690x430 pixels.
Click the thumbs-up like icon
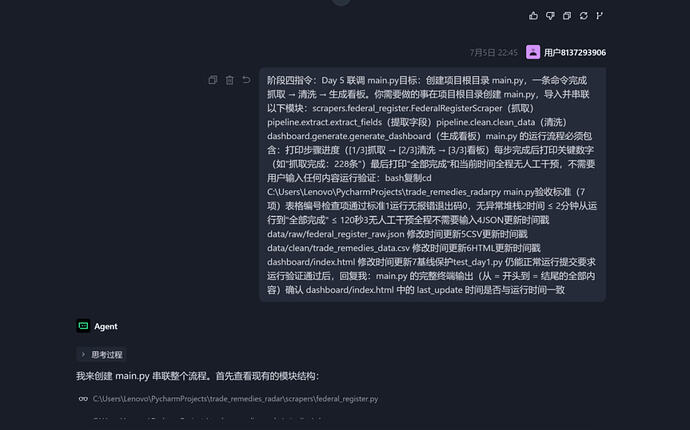coord(533,16)
